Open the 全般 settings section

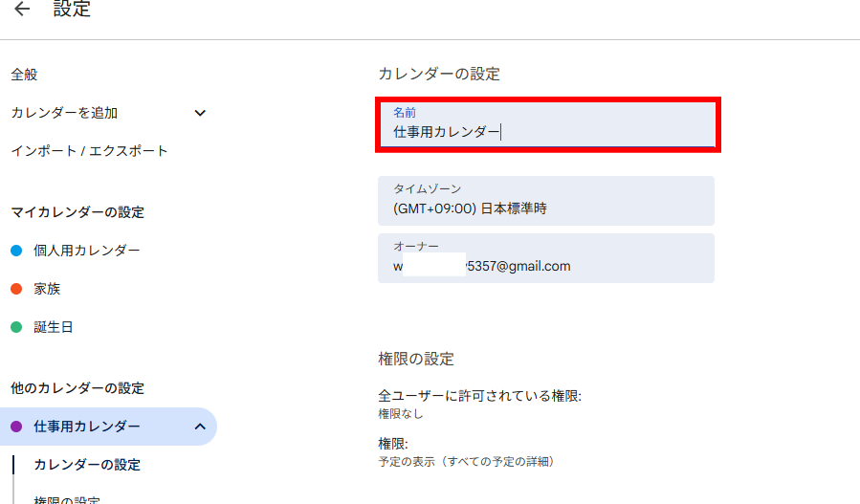tap(25, 75)
